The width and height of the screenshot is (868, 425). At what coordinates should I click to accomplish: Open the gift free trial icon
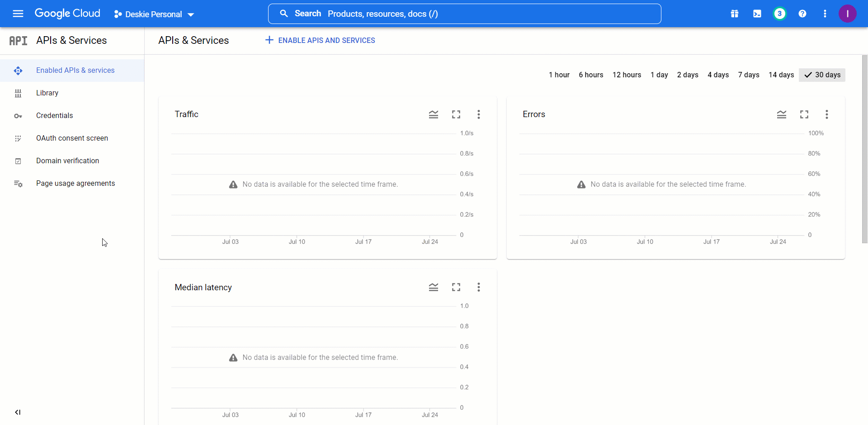tap(735, 14)
